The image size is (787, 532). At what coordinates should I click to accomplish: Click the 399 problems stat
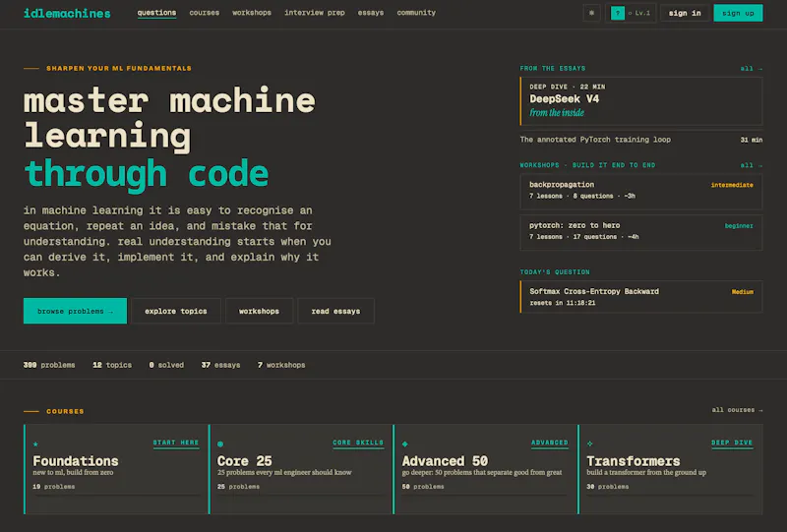click(49, 365)
